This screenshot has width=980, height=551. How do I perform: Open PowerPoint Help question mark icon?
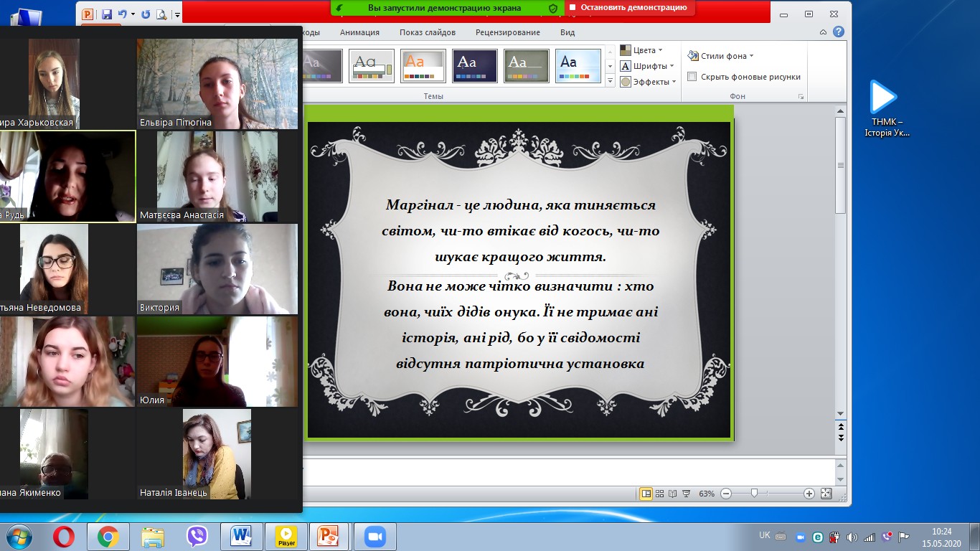click(x=839, y=32)
